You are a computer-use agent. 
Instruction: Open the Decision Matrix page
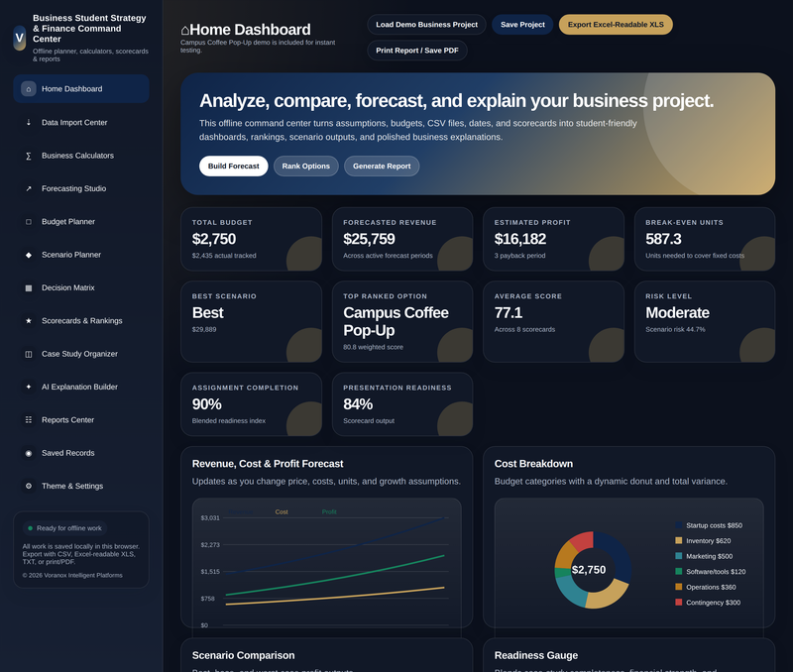81,287
